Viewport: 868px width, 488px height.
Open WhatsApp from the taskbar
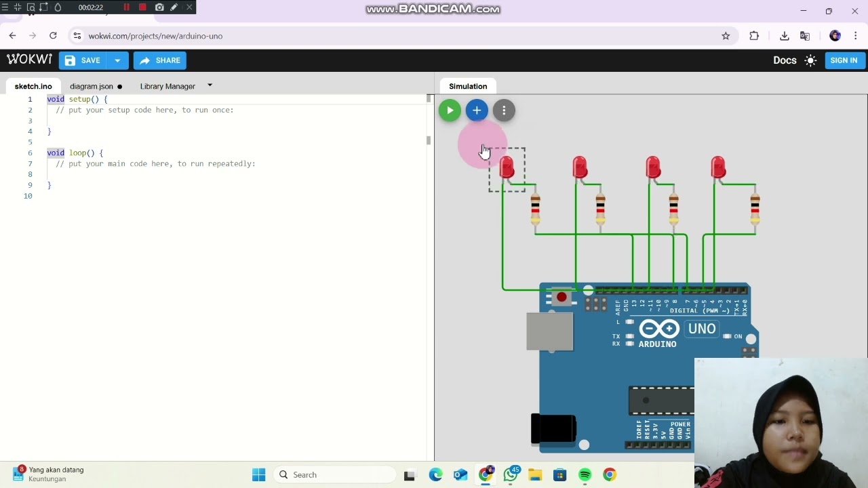coord(511,475)
